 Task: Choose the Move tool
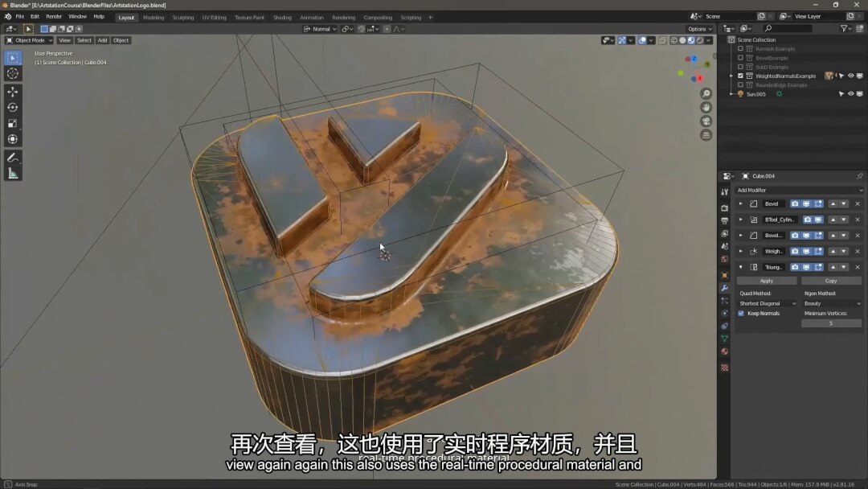click(x=13, y=92)
